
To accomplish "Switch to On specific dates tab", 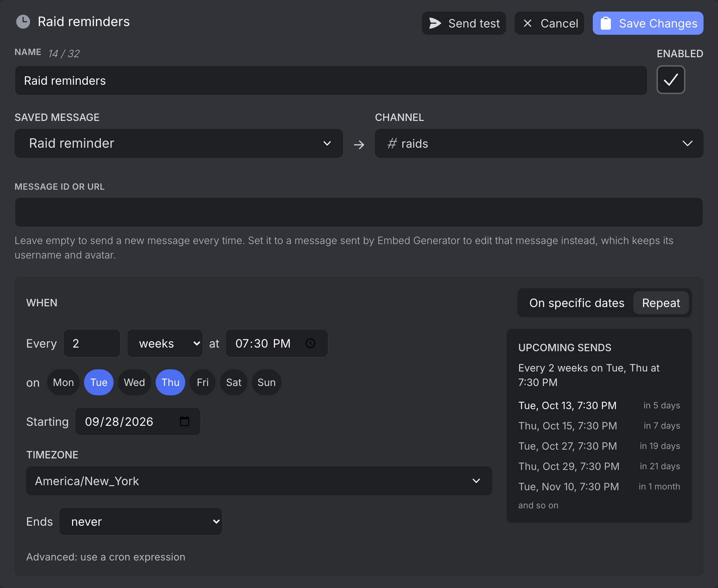I will [577, 303].
